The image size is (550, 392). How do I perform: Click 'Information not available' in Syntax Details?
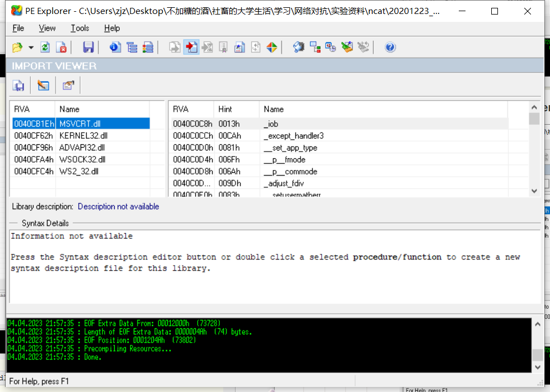tap(72, 236)
